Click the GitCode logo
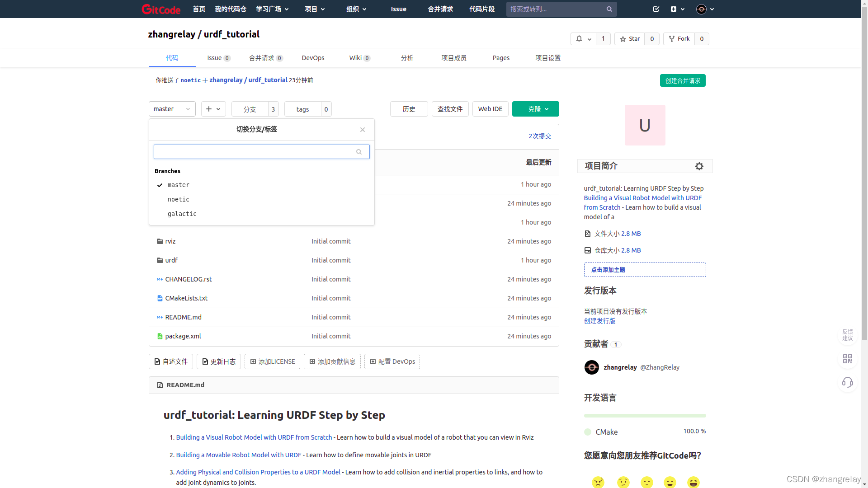The height and width of the screenshot is (488, 868). [x=161, y=9]
